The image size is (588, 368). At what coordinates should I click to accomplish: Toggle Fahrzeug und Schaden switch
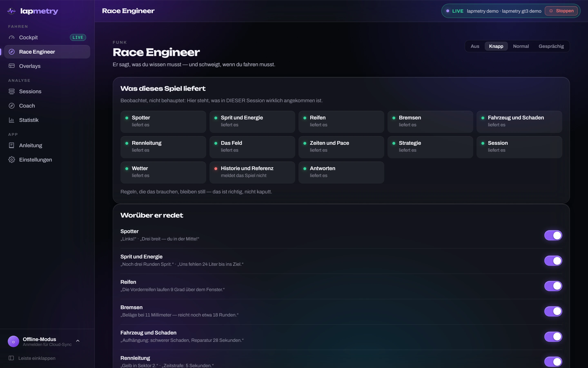[553, 337]
